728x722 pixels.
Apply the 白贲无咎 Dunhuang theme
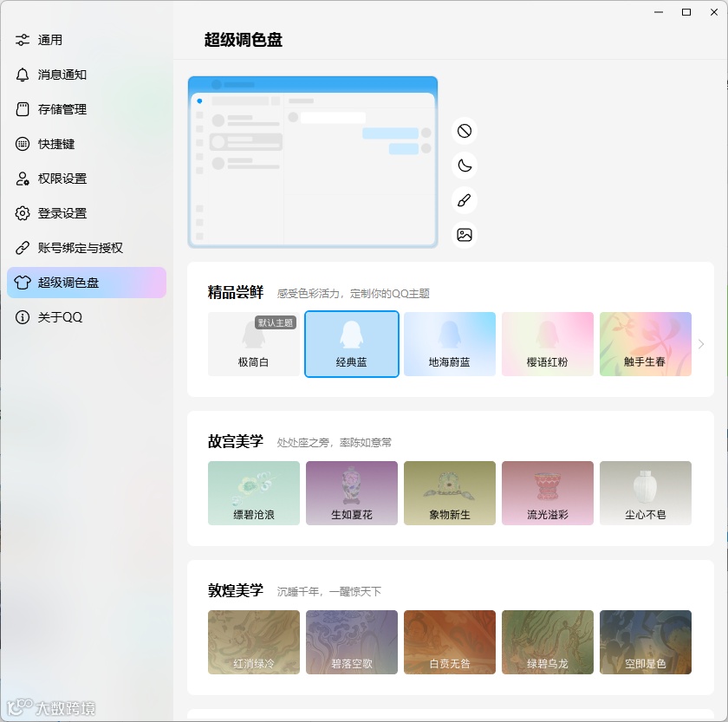pyautogui.click(x=450, y=642)
